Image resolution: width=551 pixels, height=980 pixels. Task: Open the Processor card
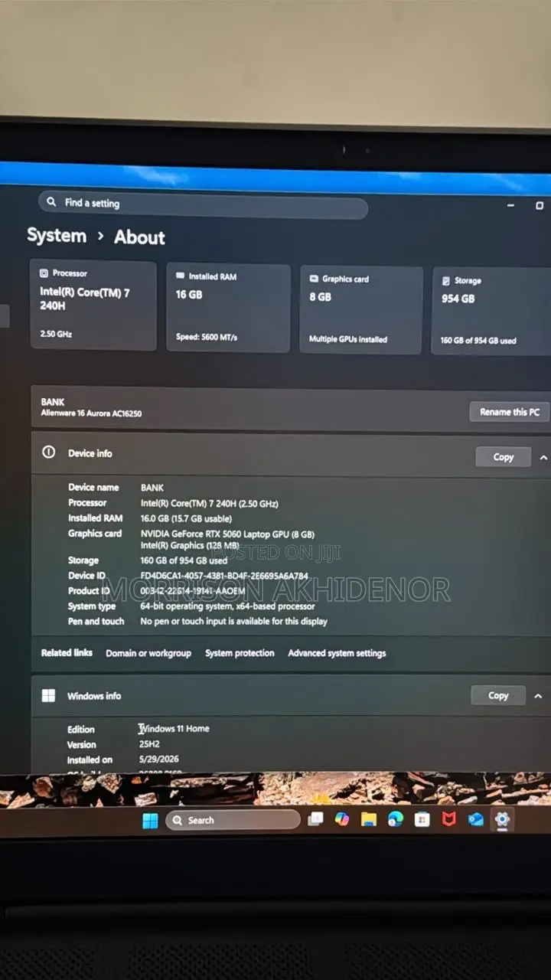click(93, 305)
